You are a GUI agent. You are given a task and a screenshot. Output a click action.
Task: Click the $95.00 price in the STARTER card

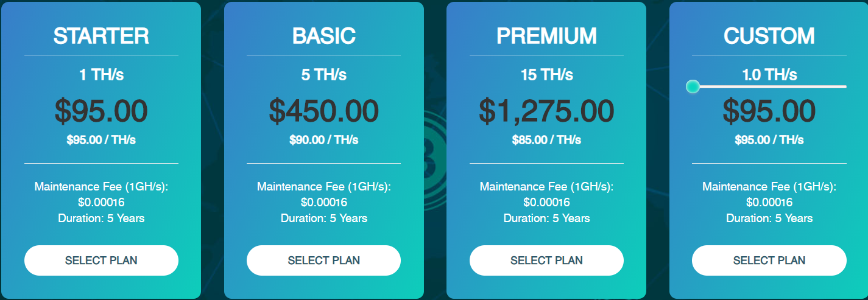click(101, 111)
